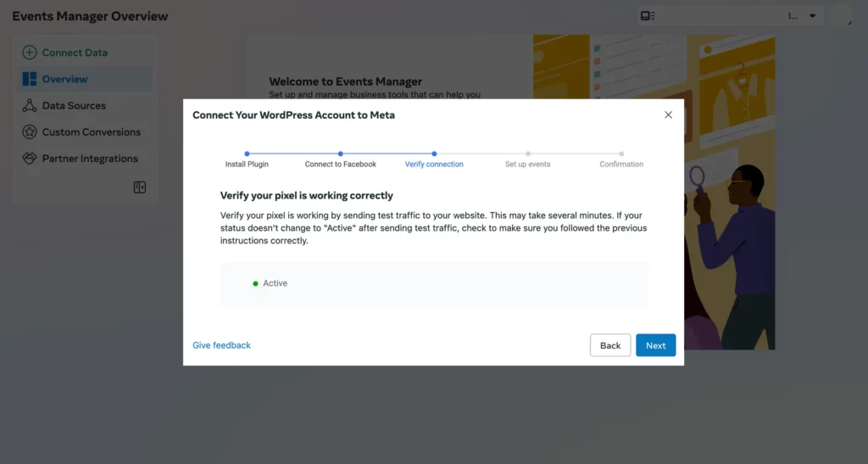Open the account dropdown arrow
The image size is (868, 464).
click(813, 16)
